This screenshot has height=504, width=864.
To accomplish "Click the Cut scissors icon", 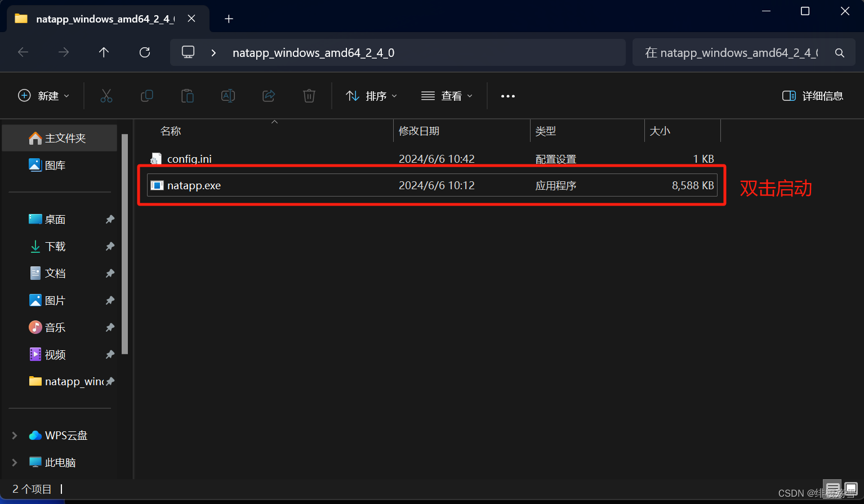I will click(x=106, y=96).
